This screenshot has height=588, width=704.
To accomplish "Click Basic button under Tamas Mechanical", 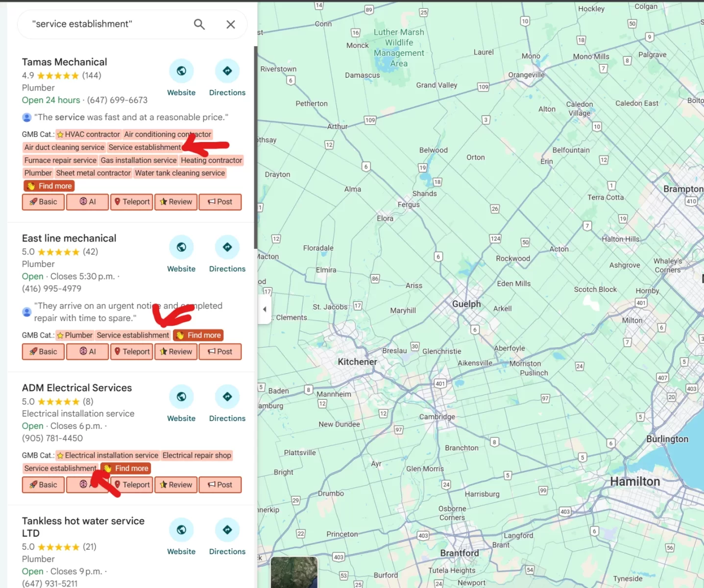I will [43, 202].
